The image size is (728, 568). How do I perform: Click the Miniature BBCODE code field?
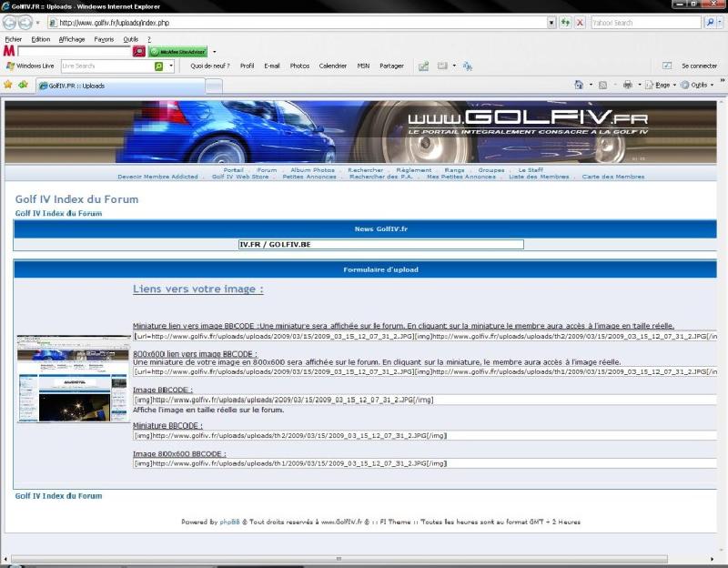(x=425, y=436)
